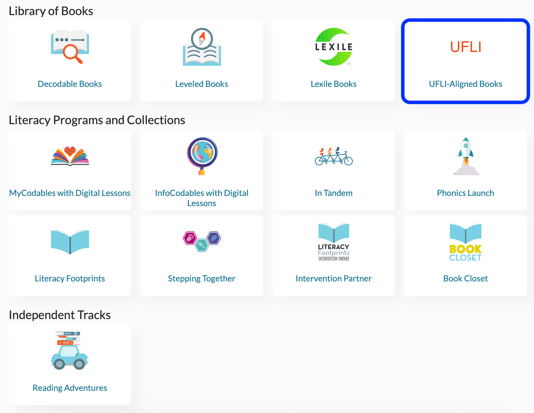Screen dimensions: 534x413
Task: Open the Stepping Together link
Action: [202, 279]
